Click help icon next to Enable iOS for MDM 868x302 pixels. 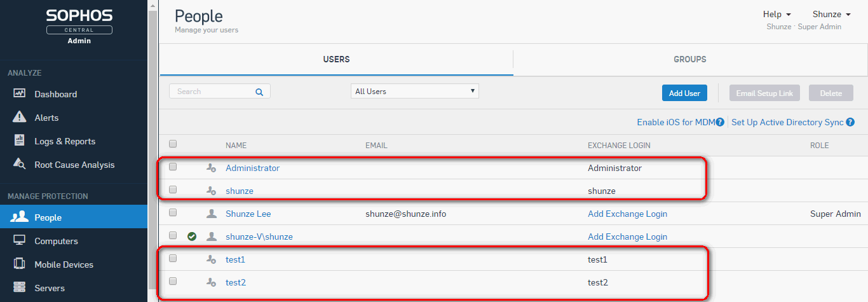point(720,122)
